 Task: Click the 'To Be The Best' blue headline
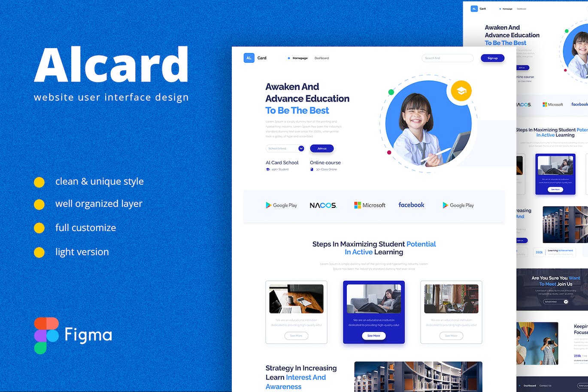(297, 110)
